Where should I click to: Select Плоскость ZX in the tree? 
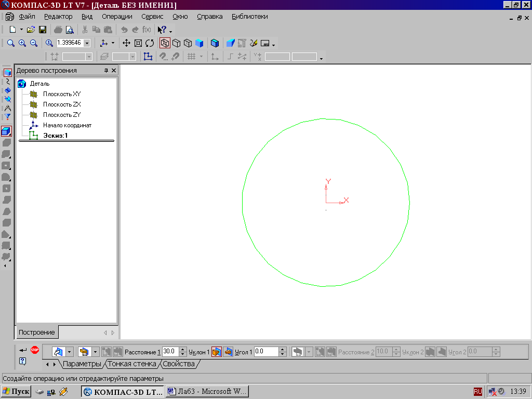62,104
